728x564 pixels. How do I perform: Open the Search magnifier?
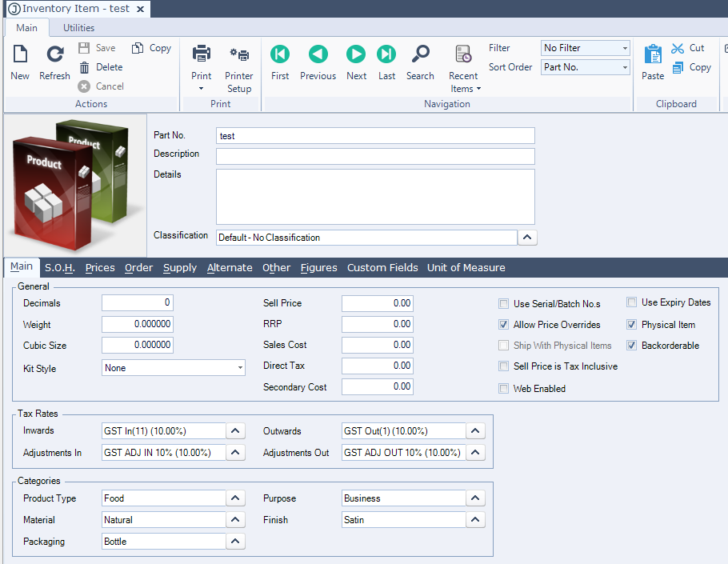coord(420,54)
